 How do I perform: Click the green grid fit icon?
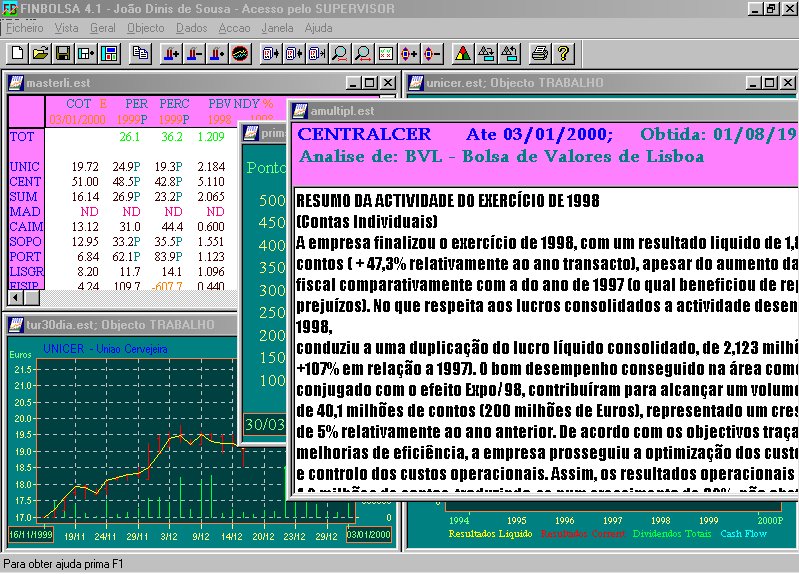[x=386, y=53]
